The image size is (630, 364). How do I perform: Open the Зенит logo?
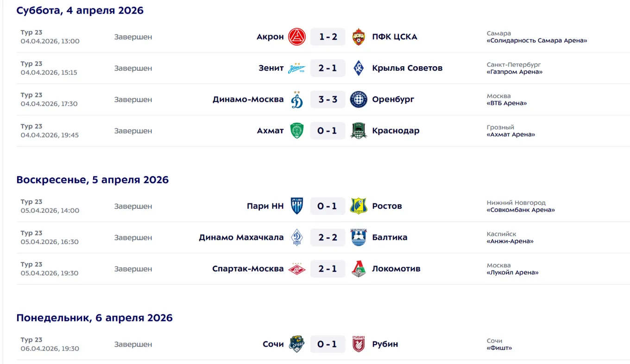click(x=297, y=68)
